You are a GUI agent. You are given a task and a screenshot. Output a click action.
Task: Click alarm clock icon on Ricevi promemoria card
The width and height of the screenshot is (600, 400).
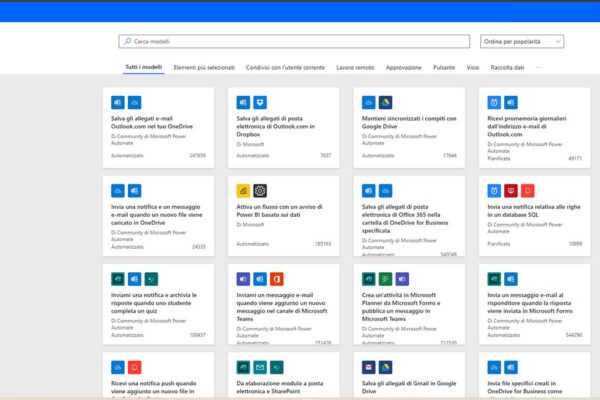click(x=494, y=102)
